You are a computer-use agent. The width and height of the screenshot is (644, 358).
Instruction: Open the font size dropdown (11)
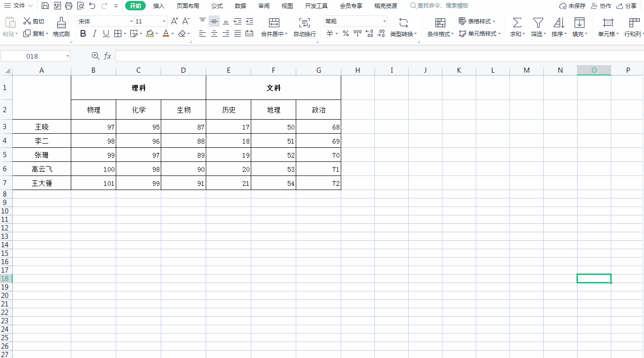click(164, 22)
